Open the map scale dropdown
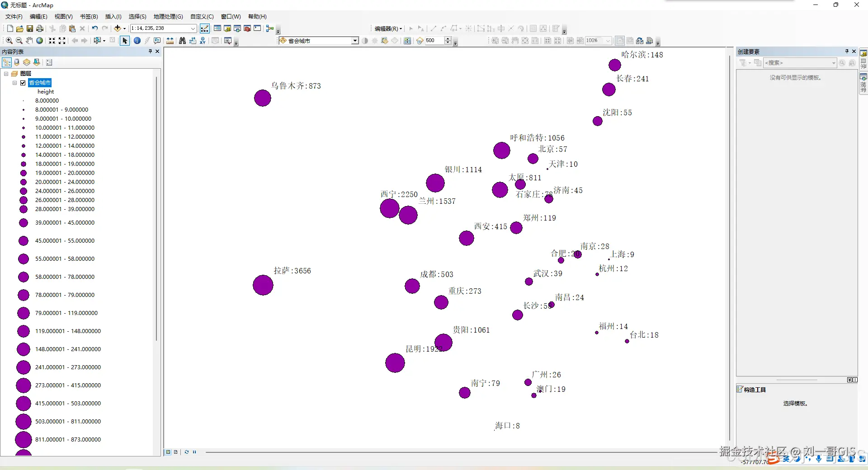Image resolution: width=868 pixels, height=470 pixels. pos(193,28)
